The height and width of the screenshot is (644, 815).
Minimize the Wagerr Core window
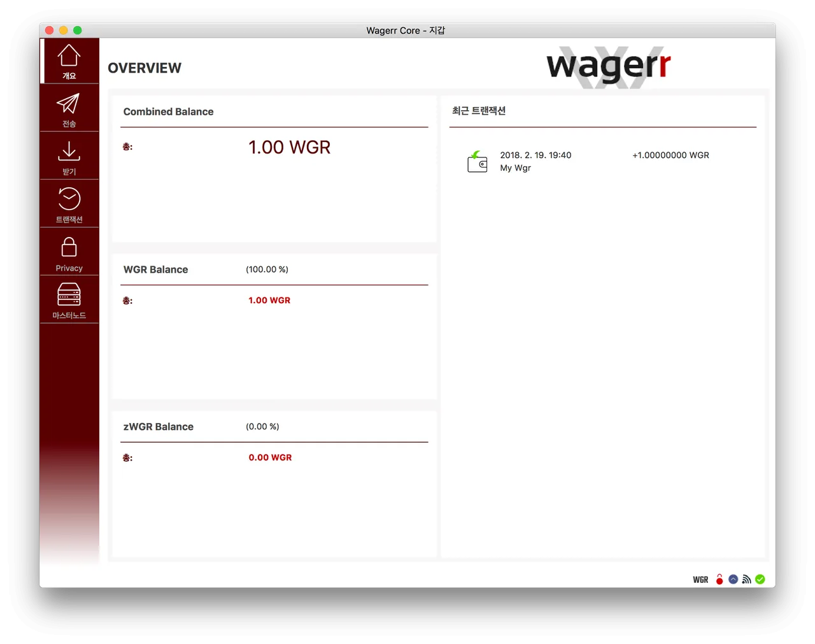64,30
